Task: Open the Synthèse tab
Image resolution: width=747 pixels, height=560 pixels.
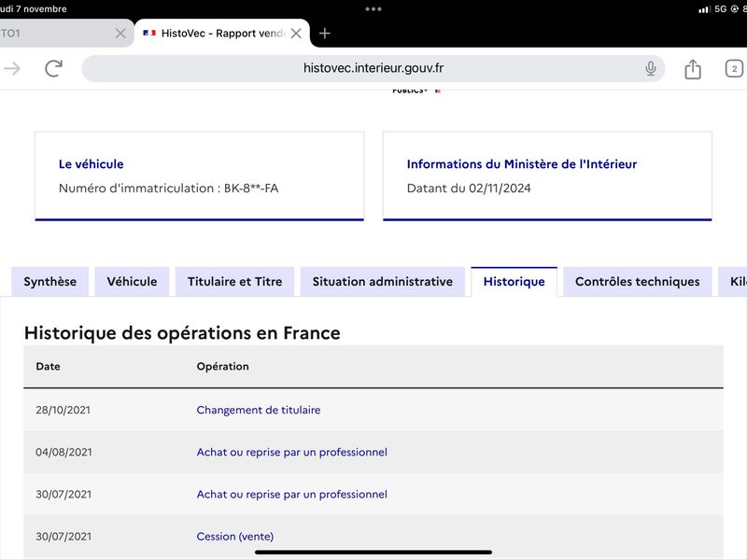Action: coord(50,282)
